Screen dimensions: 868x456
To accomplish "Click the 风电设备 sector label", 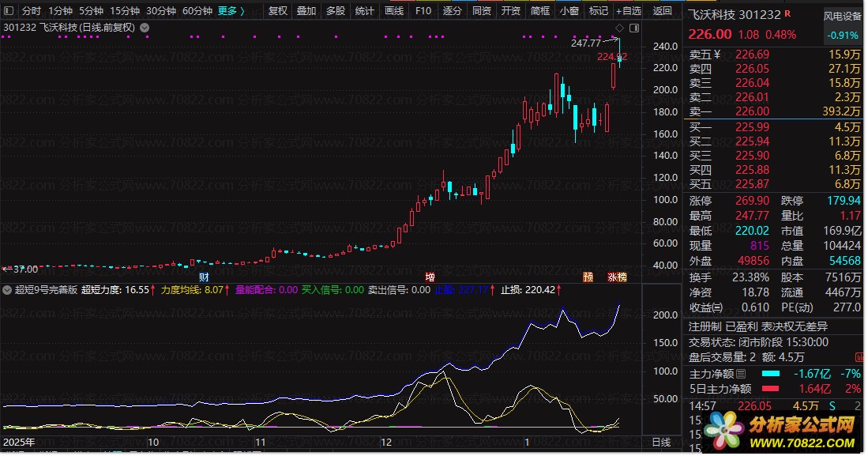I will click(842, 16).
